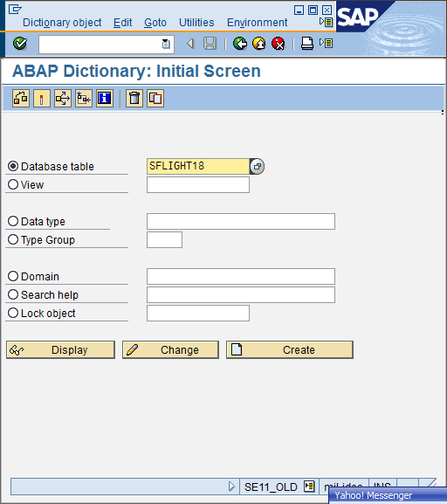447x504 pixels.
Task: Click the Copy object icon
Action: [x=155, y=98]
